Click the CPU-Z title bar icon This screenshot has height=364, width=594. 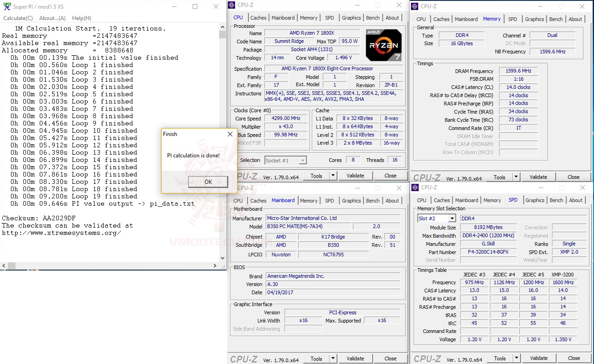tap(232, 5)
